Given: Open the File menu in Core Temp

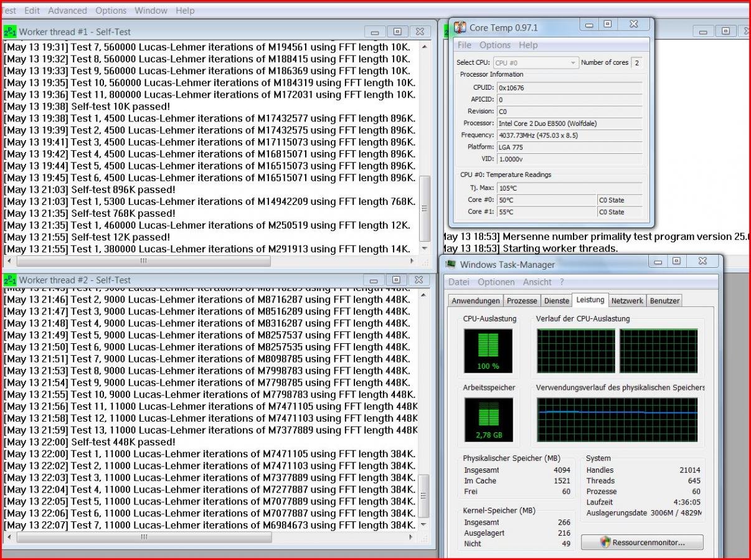Looking at the screenshot, I should 465,45.
